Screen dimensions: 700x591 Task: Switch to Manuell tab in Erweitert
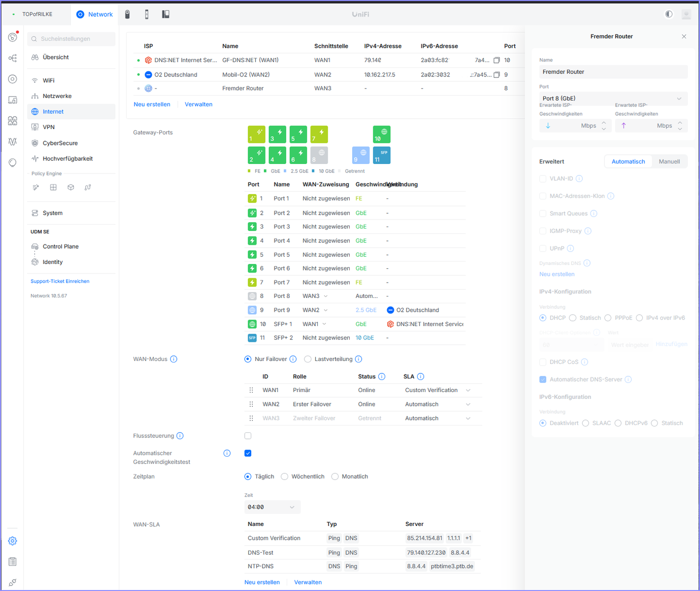click(x=669, y=162)
